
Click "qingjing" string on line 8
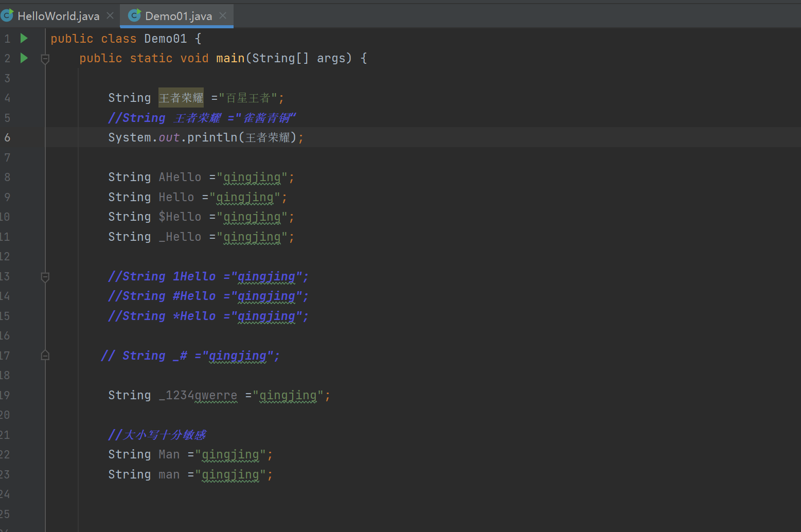[252, 177]
